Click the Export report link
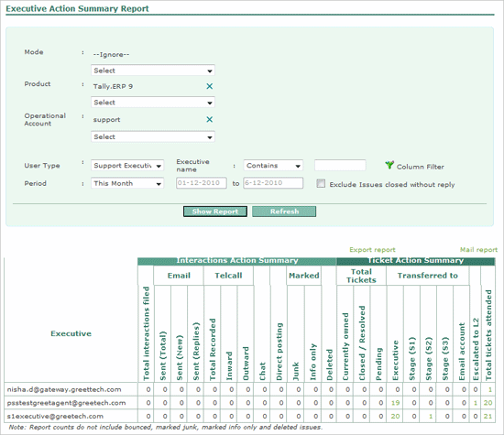This screenshot has width=504, height=435. (372, 250)
